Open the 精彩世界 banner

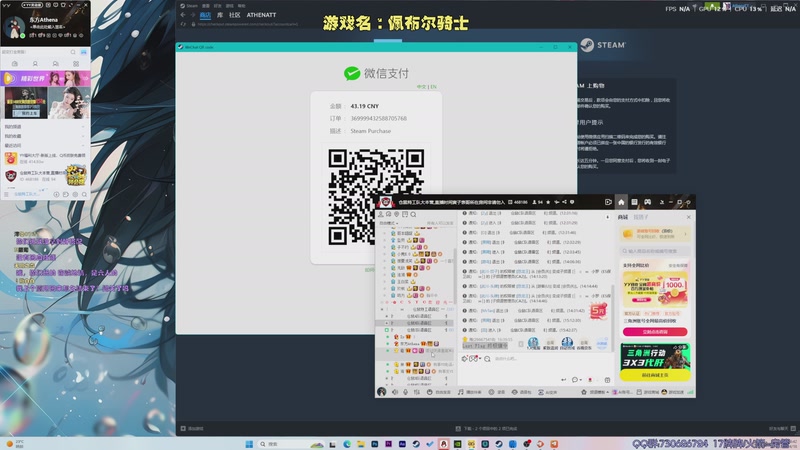click(x=46, y=79)
